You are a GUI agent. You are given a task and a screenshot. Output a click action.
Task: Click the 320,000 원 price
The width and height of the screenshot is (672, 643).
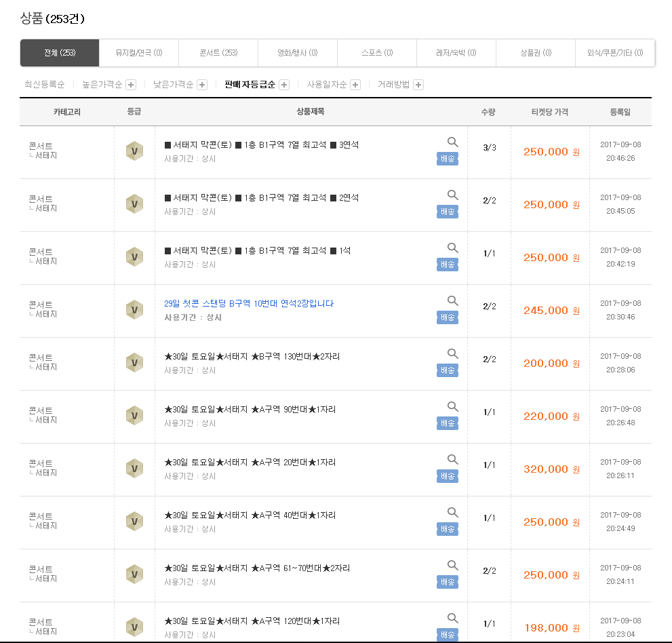click(x=551, y=469)
